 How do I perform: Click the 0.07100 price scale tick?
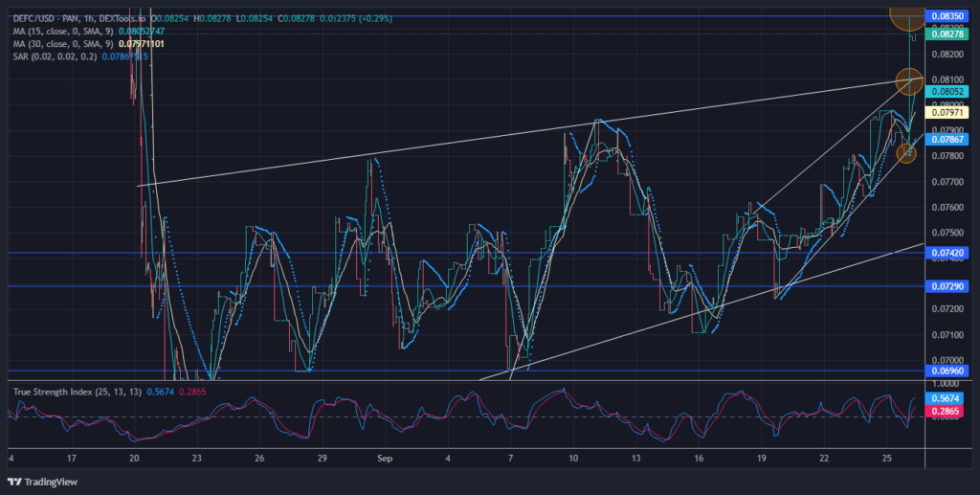[x=946, y=335]
